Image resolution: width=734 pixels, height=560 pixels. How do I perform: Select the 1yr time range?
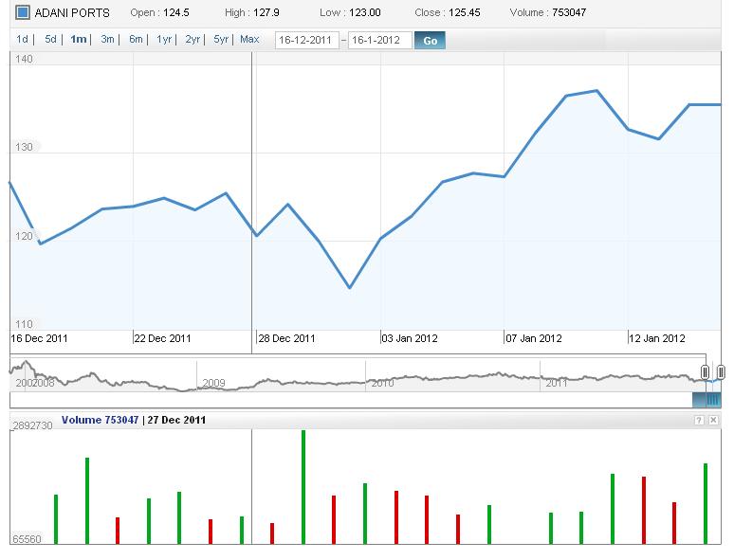click(x=164, y=40)
